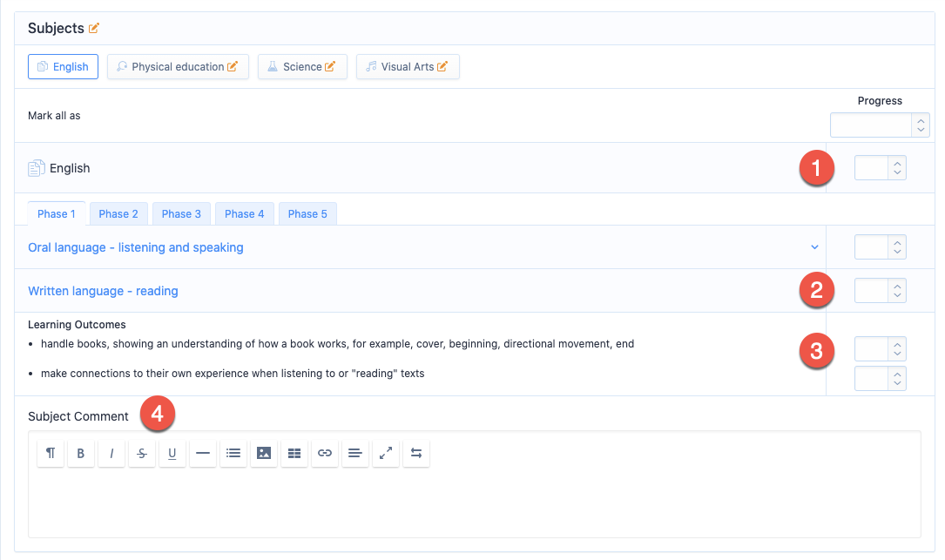Toggle bold formatting in Subject Comment

(x=81, y=453)
